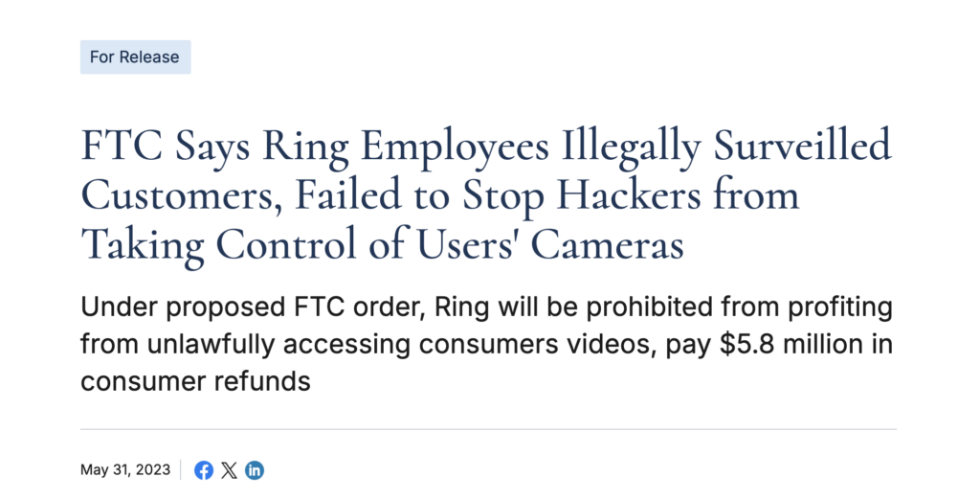
Task: Click the For Release tag
Action: pyautogui.click(x=136, y=57)
